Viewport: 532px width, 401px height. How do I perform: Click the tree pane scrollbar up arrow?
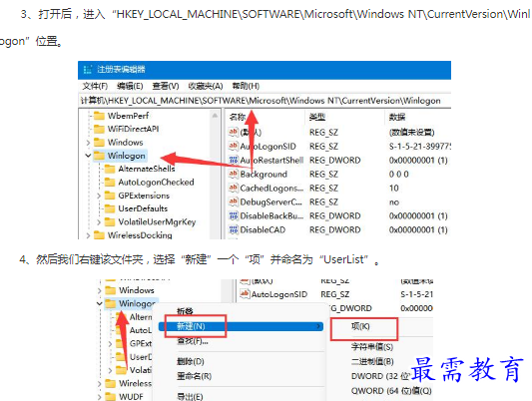coord(215,116)
